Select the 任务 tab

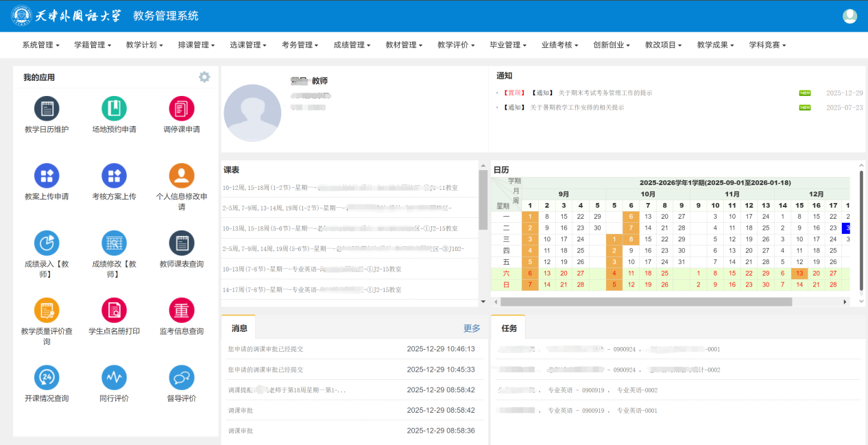pos(509,328)
